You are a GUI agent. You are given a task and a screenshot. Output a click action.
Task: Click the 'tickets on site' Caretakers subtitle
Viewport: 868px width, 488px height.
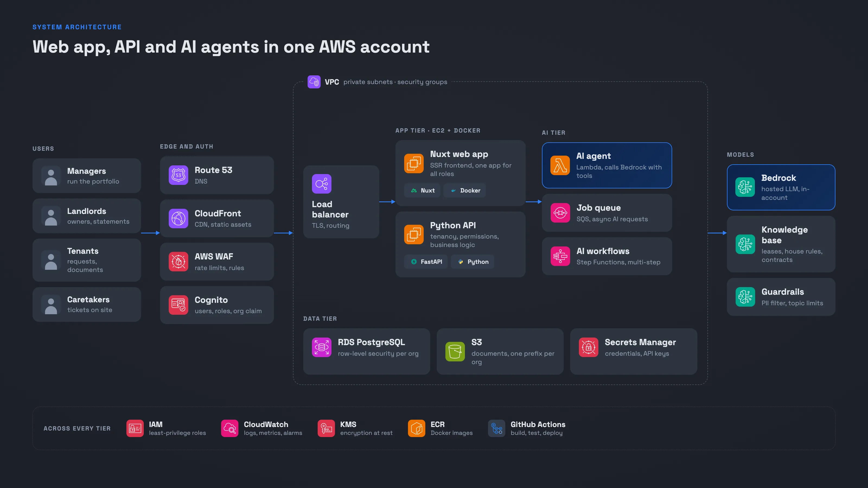click(90, 310)
